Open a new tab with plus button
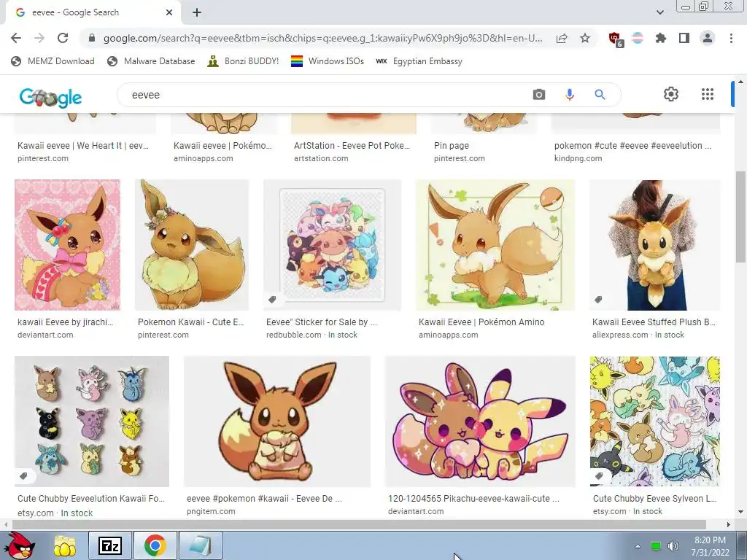Image resolution: width=747 pixels, height=560 pixels. coord(197,12)
